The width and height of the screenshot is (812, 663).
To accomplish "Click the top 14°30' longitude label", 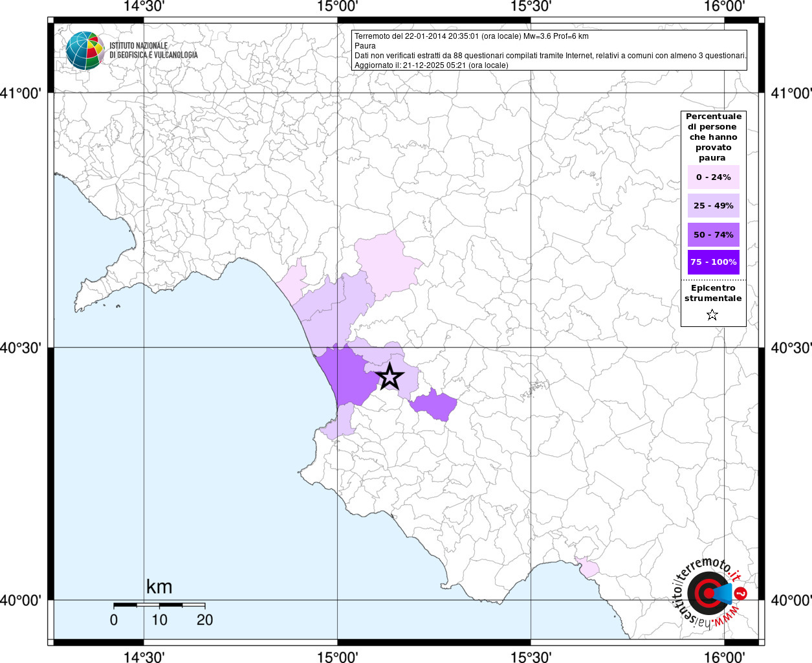I will [144, 7].
